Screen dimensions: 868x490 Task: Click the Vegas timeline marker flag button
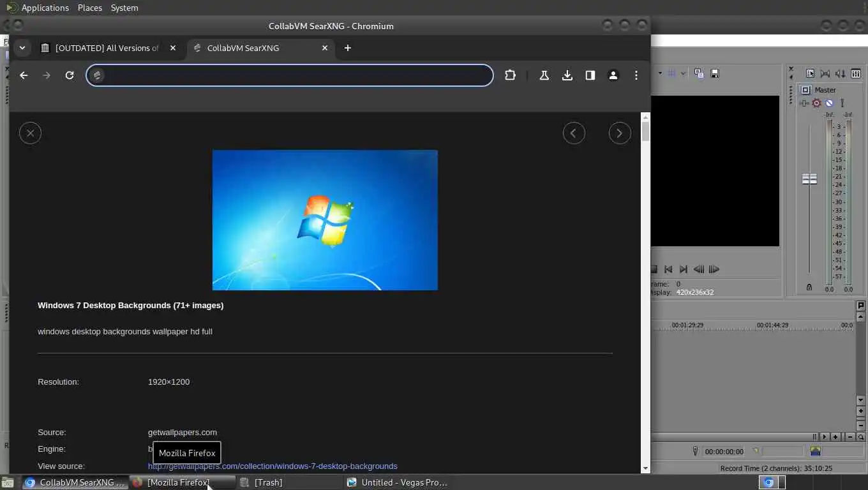click(860, 306)
